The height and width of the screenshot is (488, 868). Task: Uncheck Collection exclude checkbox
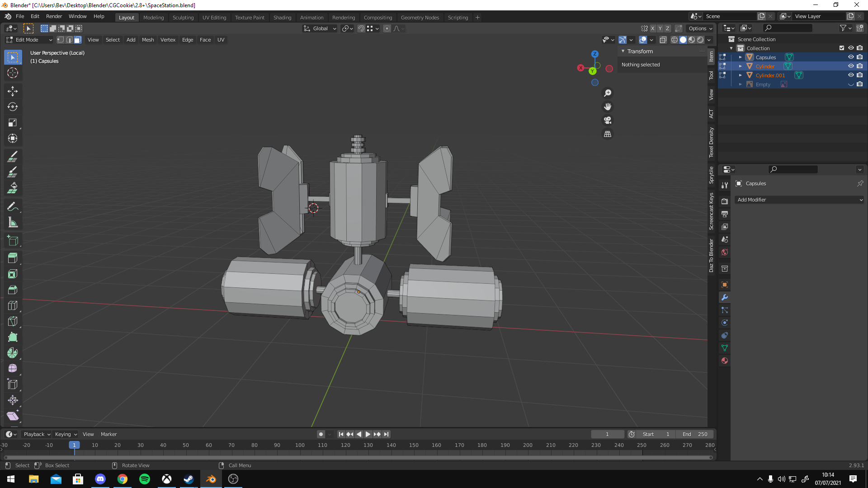[x=841, y=48]
